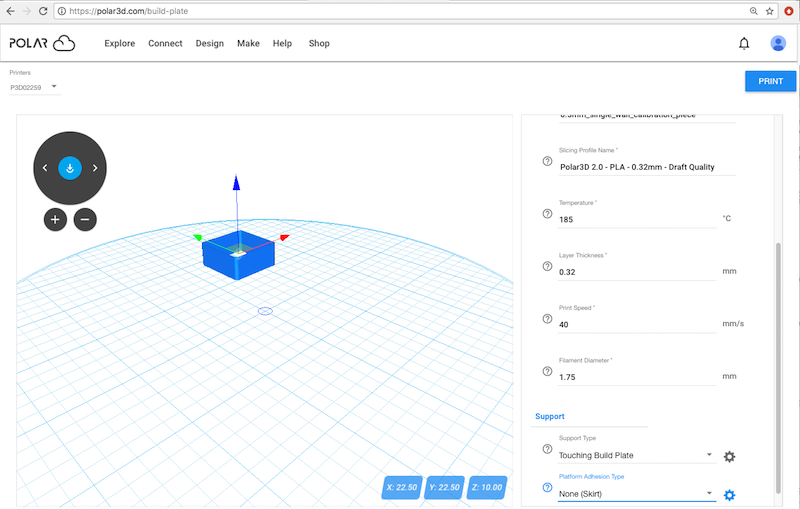Expand the Support Type dropdown
The height and width of the screenshot is (509, 800).
(x=636, y=455)
